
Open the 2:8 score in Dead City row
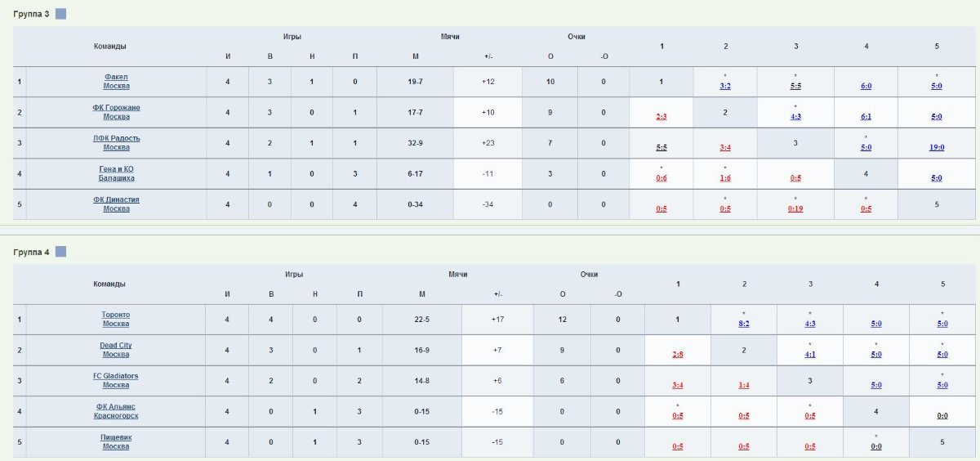tap(678, 355)
